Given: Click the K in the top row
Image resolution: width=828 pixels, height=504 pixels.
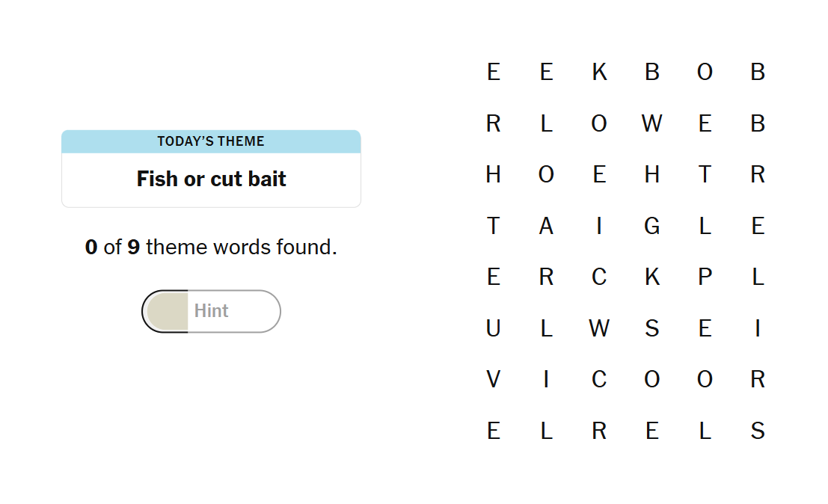Looking at the screenshot, I should 599,72.
